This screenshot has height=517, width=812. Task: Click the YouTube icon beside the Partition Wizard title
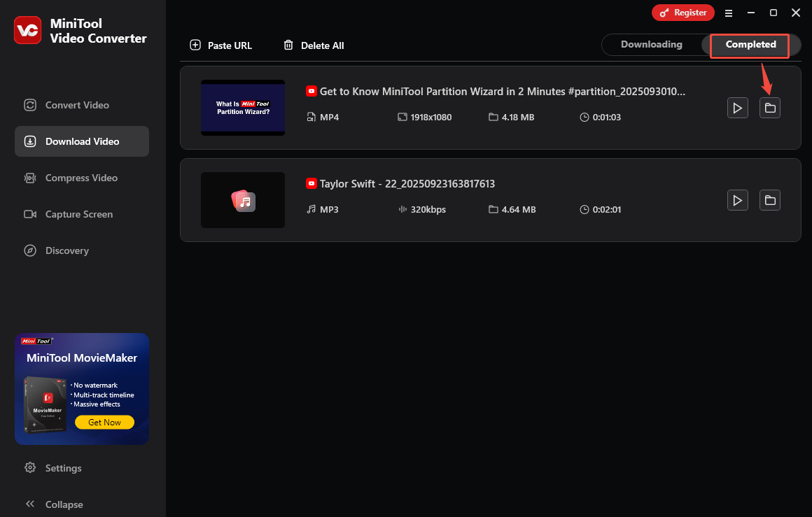point(311,91)
